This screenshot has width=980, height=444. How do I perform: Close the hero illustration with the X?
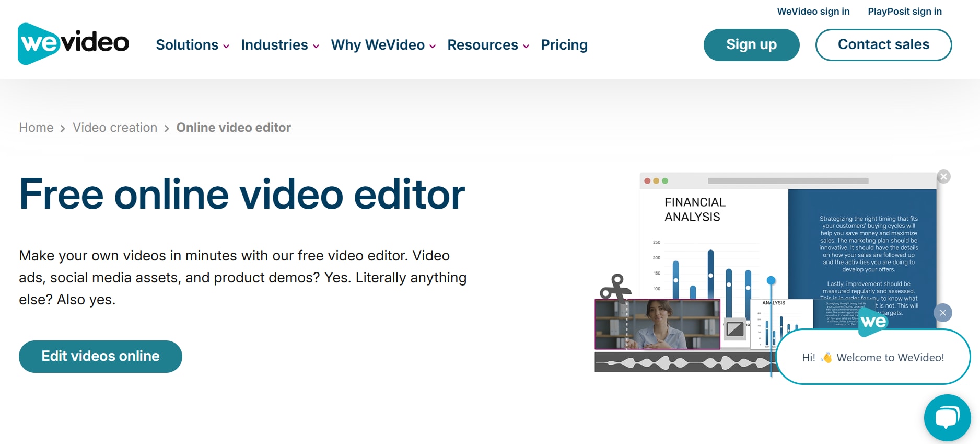[943, 177]
